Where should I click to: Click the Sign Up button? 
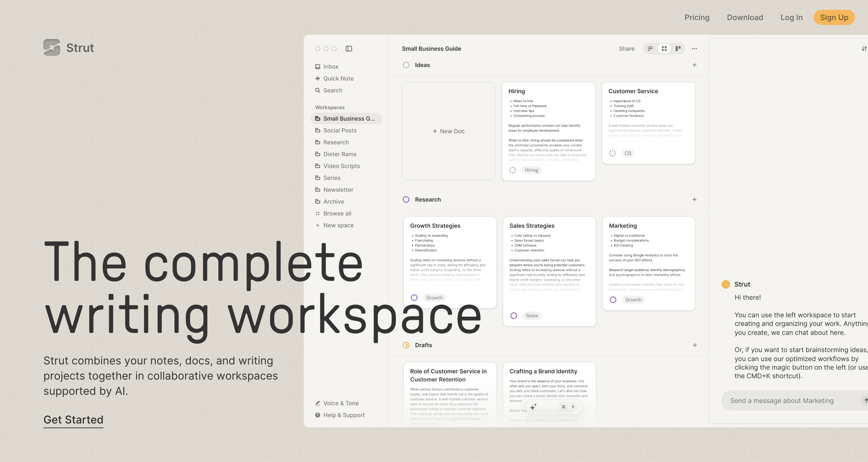834,17
